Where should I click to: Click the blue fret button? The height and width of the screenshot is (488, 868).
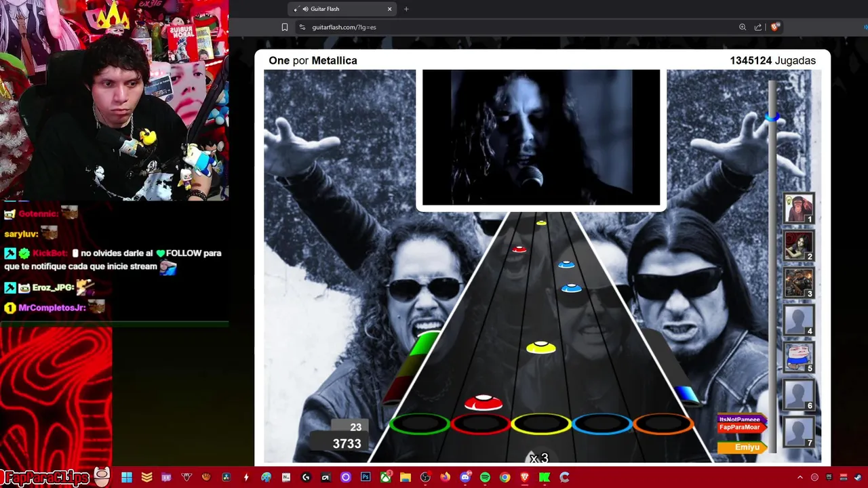tap(602, 424)
